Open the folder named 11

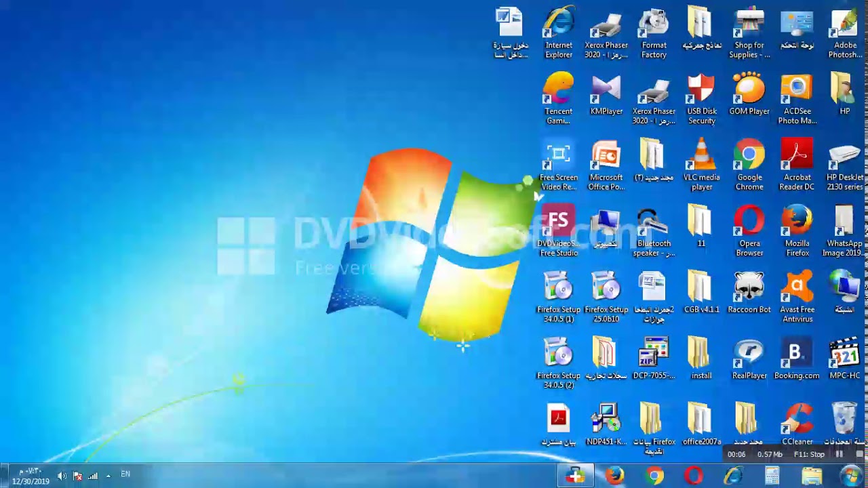(701, 227)
